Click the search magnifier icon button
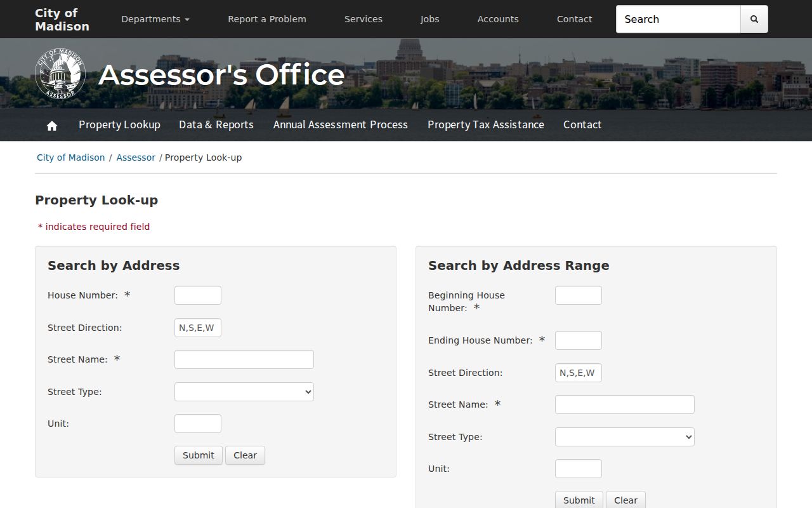The width and height of the screenshot is (812, 508). pyautogui.click(x=754, y=19)
